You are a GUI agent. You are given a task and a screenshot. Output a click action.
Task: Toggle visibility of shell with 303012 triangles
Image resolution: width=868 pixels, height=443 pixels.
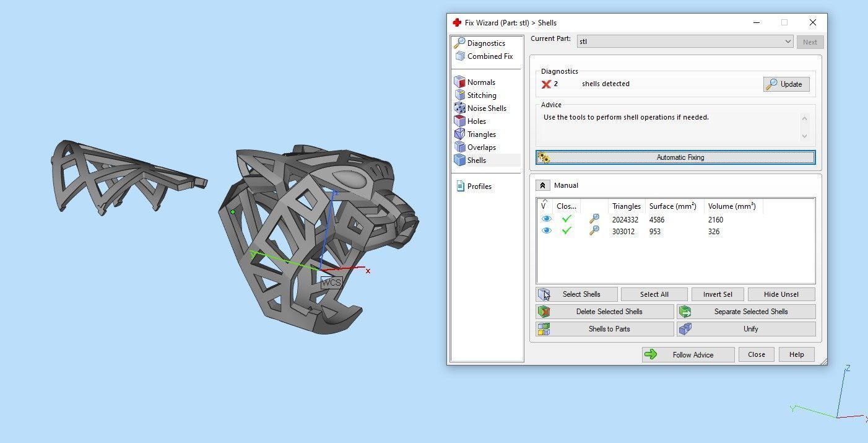(x=546, y=231)
